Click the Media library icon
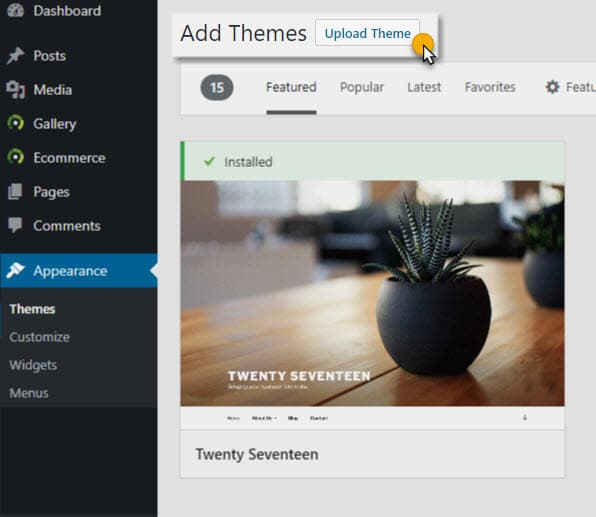Image resolution: width=596 pixels, height=517 pixels. [x=16, y=90]
